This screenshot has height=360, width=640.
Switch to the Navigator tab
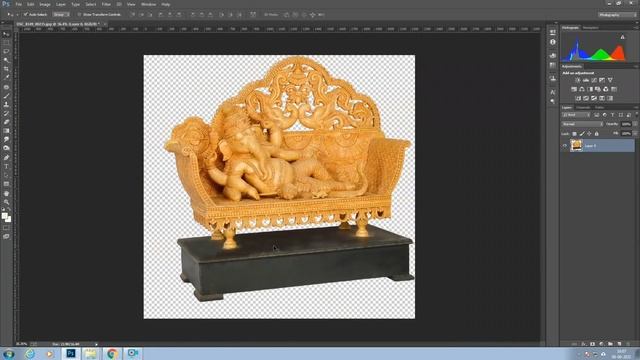[590, 28]
